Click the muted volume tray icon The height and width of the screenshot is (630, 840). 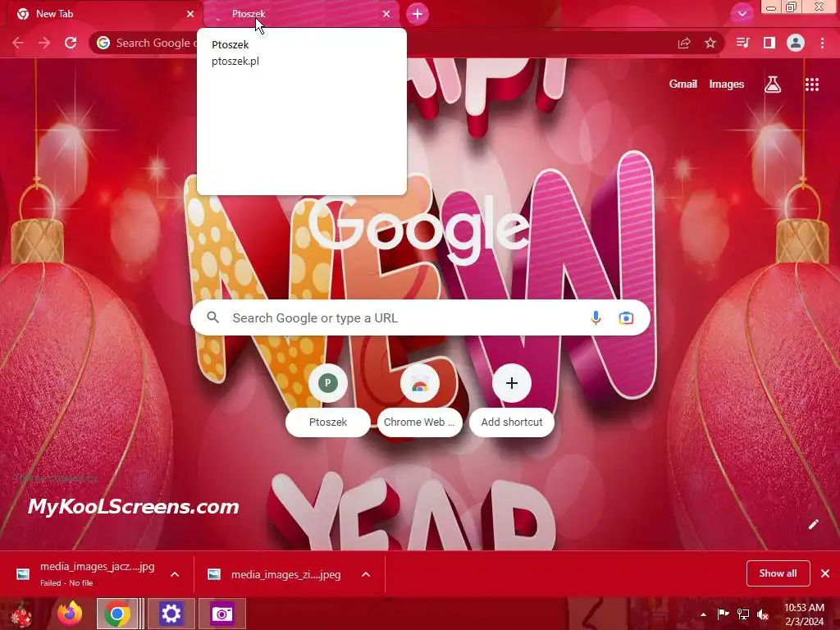tap(762, 614)
